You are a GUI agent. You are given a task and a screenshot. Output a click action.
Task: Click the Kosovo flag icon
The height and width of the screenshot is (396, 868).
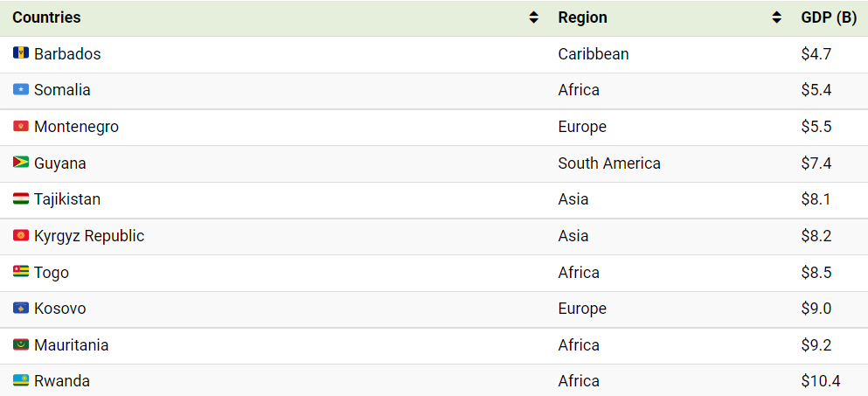20,308
